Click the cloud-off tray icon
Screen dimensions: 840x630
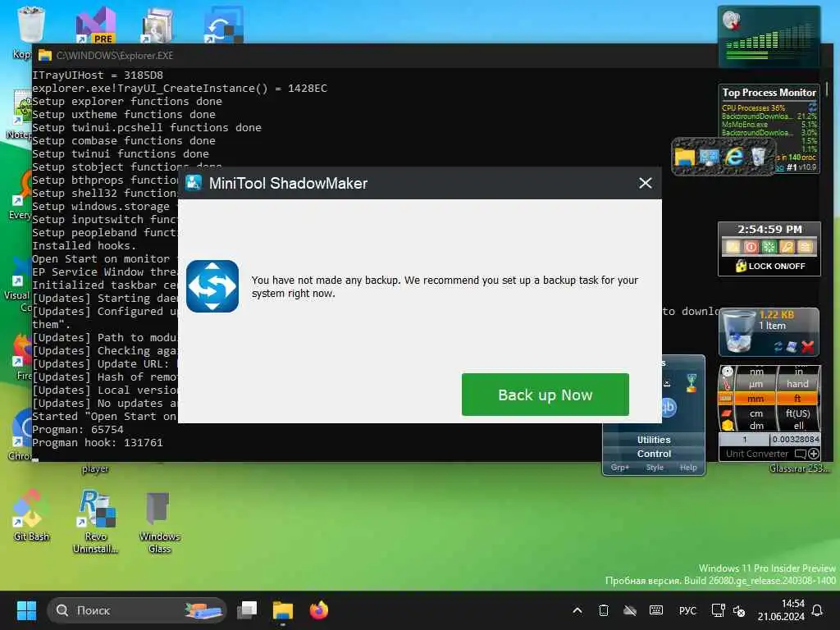pos(630,610)
